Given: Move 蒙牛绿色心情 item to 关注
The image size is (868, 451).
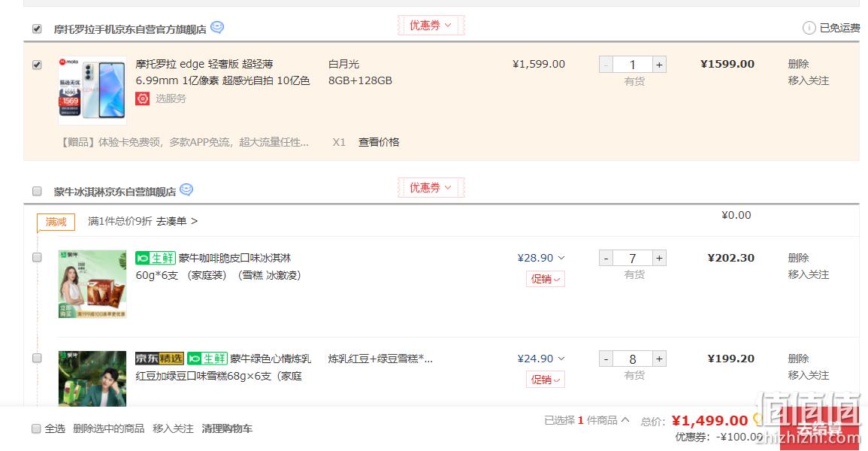Looking at the screenshot, I should 808,375.
